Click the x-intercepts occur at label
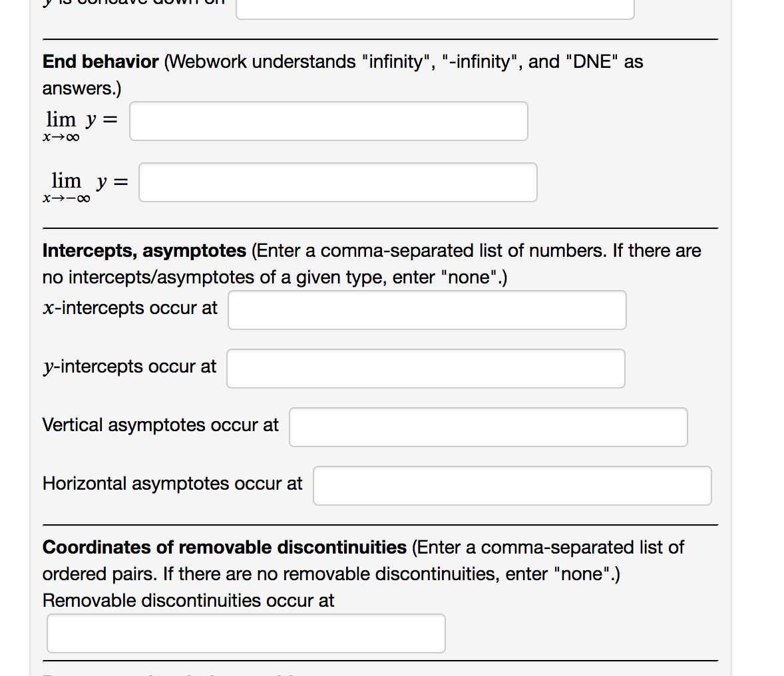 [130, 308]
